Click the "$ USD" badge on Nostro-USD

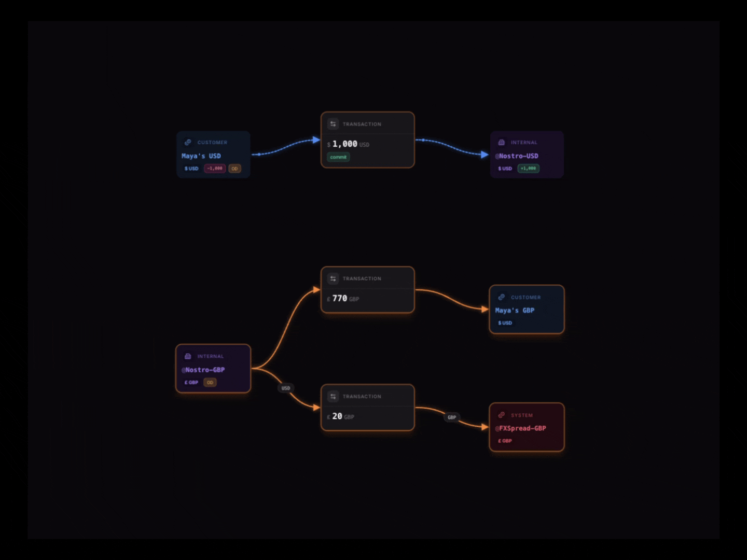(505, 169)
